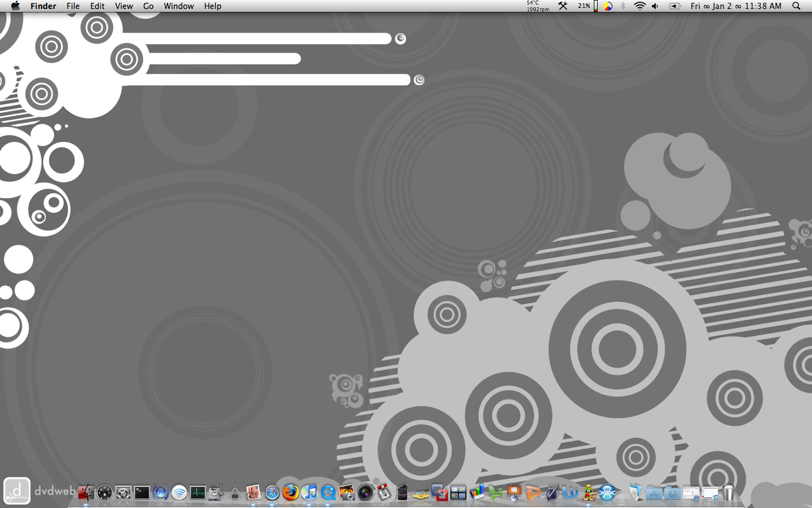The width and height of the screenshot is (812, 508).
Task: Open the View menu
Action: [x=124, y=6]
